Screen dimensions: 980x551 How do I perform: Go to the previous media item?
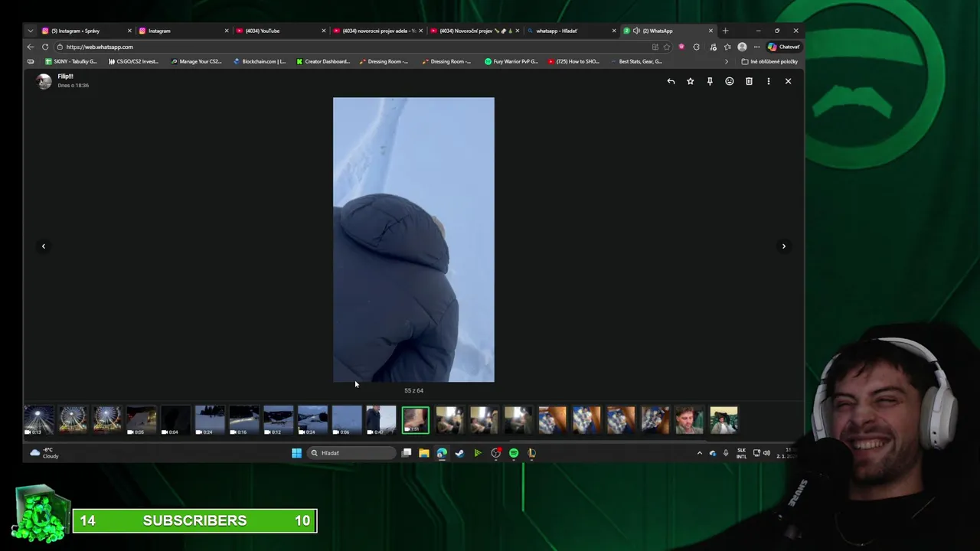[44, 246]
